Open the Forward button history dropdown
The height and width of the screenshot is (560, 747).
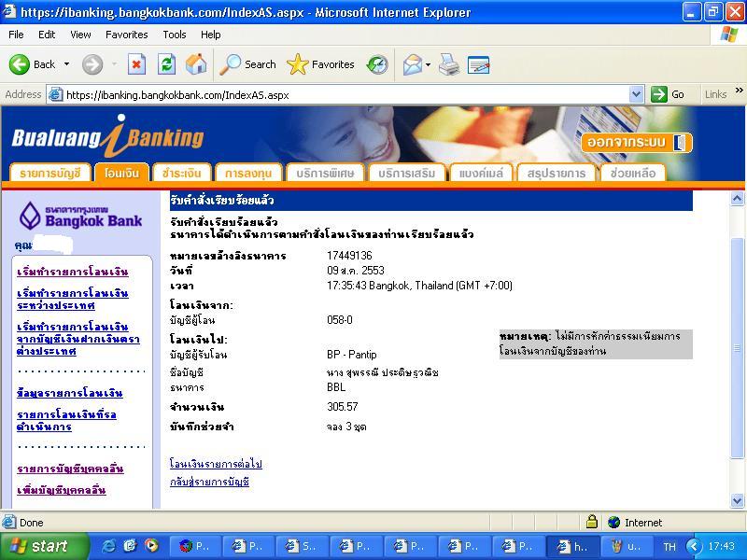click(114, 64)
